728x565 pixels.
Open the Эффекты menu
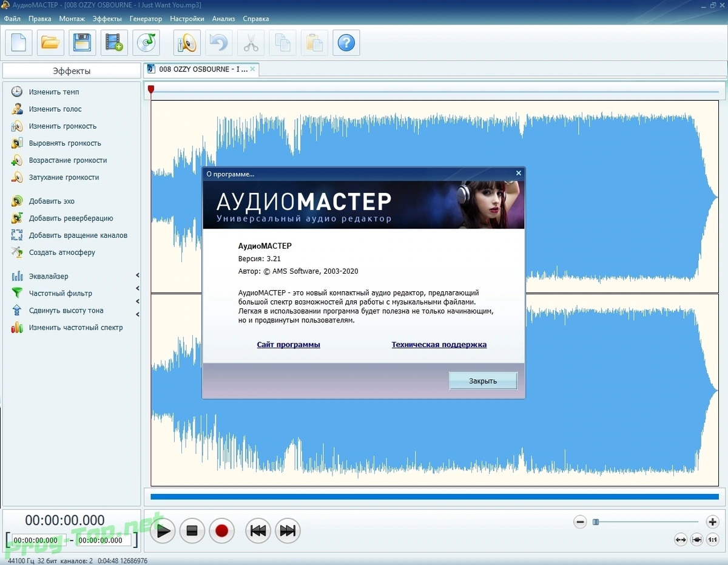107,19
